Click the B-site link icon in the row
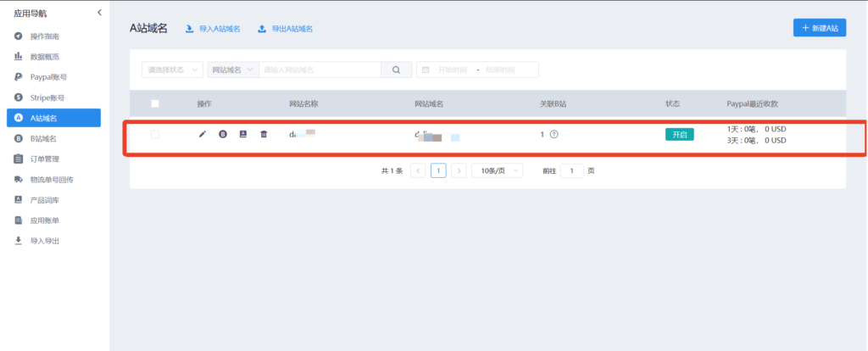868x351 pixels. (223, 134)
